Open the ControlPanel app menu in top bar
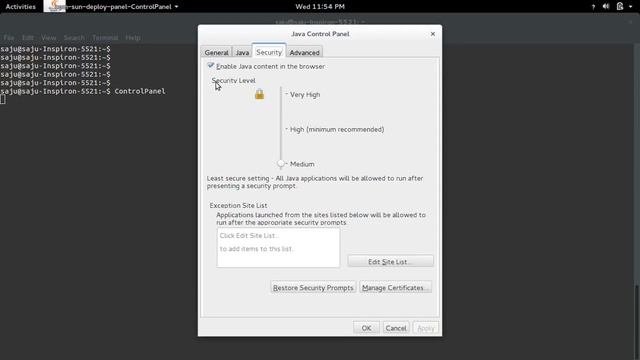The width and height of the screenshot is (640, 360). click(x=121, y=7)
